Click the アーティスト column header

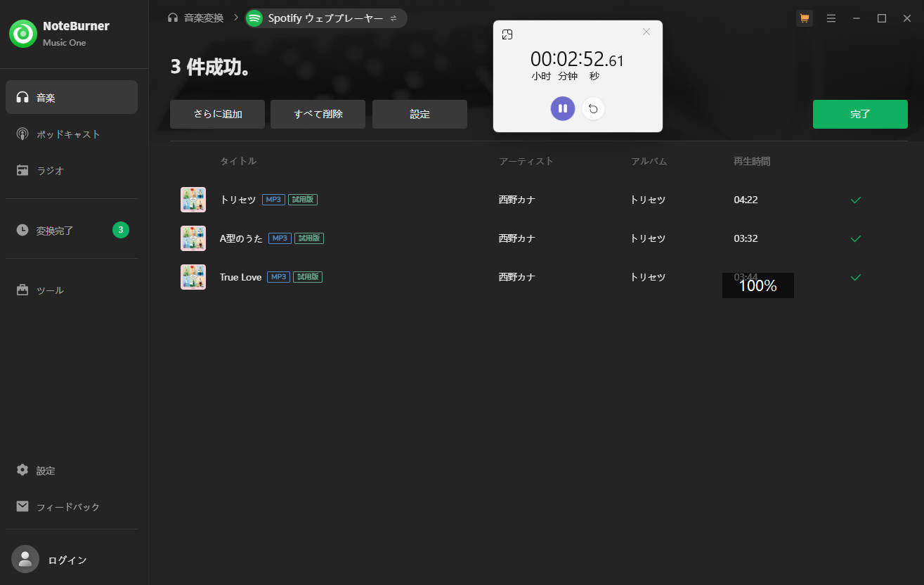(526, 161)
